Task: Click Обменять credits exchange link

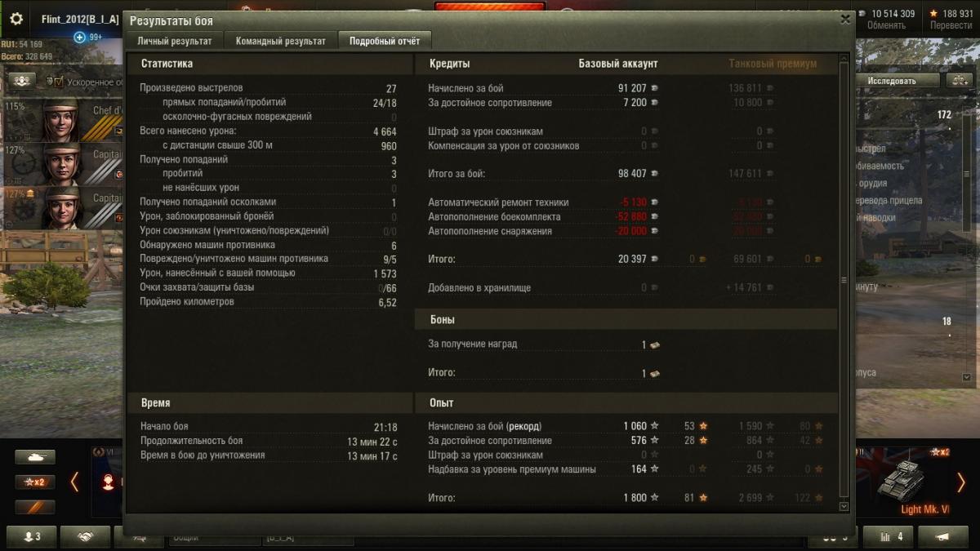Action: tap(886, 25)
